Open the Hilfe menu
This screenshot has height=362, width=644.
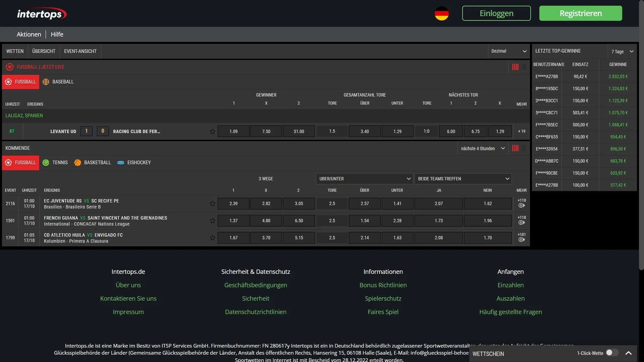coord(57,34)
